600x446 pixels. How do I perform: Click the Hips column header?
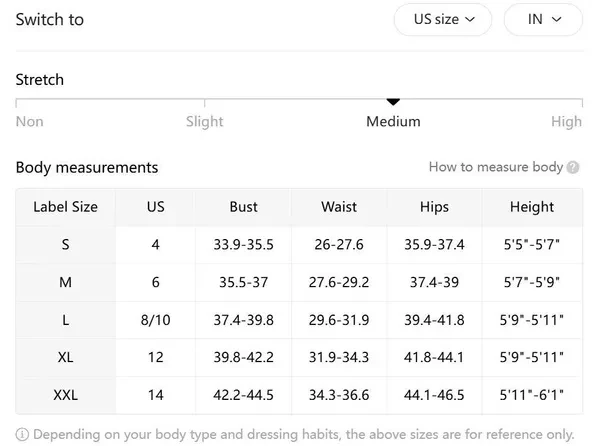(x=434, y=207)
